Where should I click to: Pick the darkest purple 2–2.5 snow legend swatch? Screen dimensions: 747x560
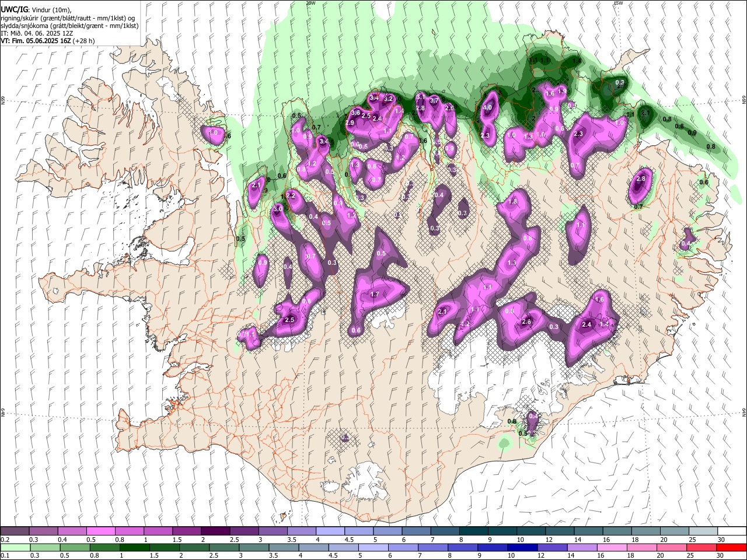(x=215, y=531)
